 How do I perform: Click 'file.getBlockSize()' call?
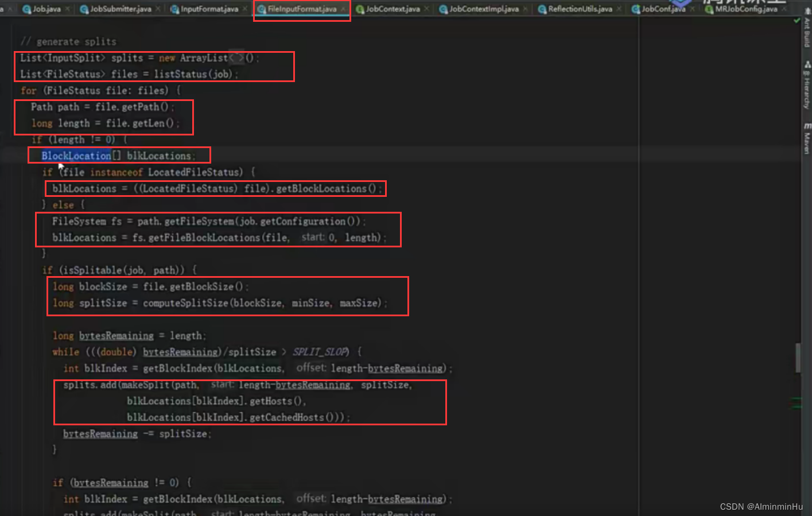point(193,286)
